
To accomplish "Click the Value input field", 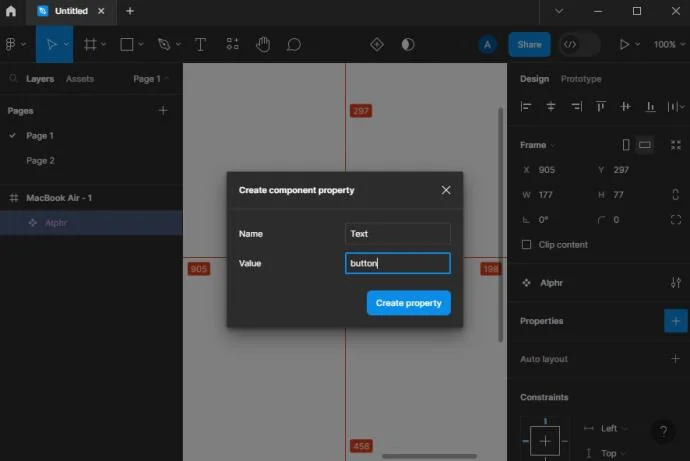I will (398, 263).
